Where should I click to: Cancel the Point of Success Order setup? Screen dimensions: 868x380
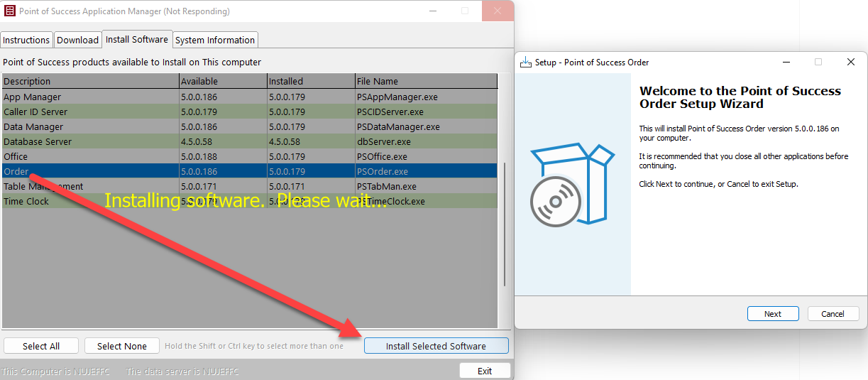coord(833,313)
